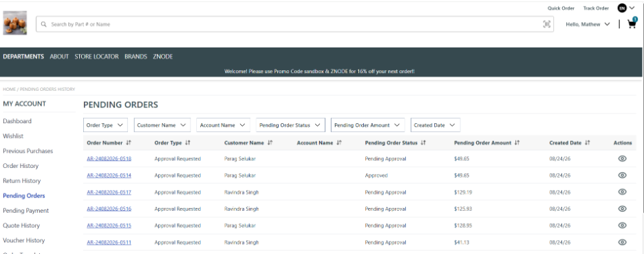Click the barcode scanner icon in search bar
The height and width of the screenshot is (254, 644).
(547, 24)
